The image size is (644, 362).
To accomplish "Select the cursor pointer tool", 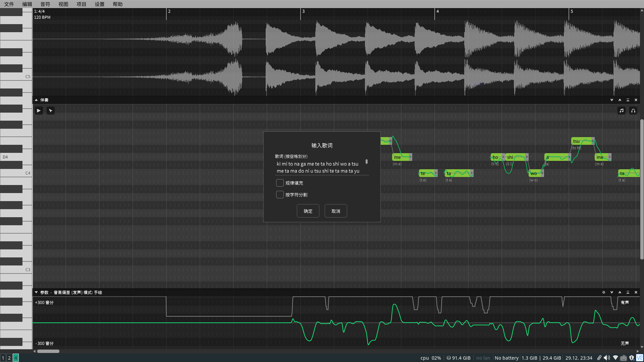I will [51, 111].
